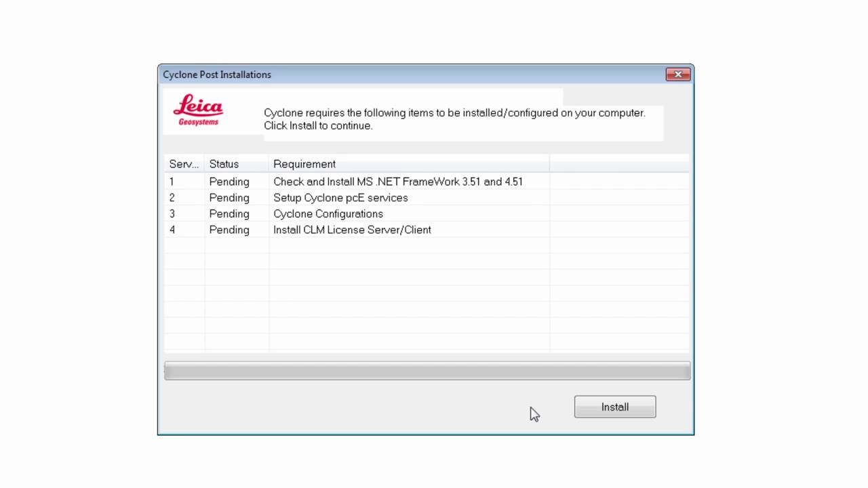The image size is (868, 488).
Task: Click the "Cyclone requires the following items" instruction text
Action: [454, 119]
